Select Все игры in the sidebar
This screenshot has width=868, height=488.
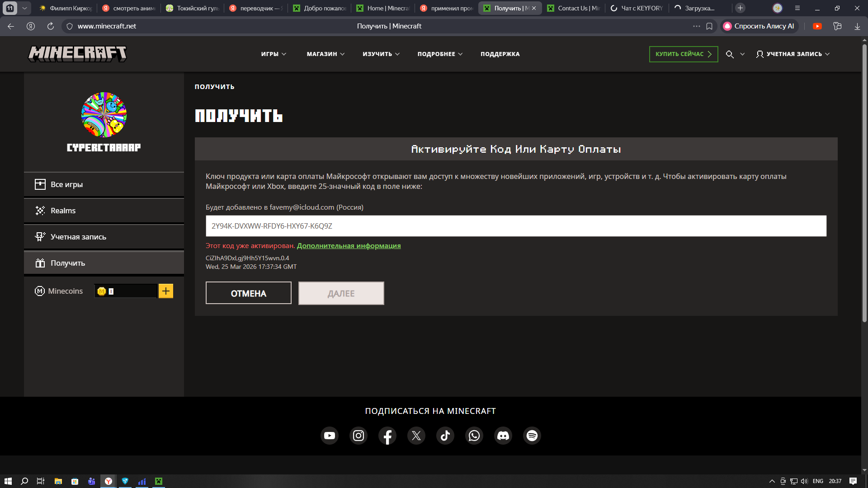[104, 184]
